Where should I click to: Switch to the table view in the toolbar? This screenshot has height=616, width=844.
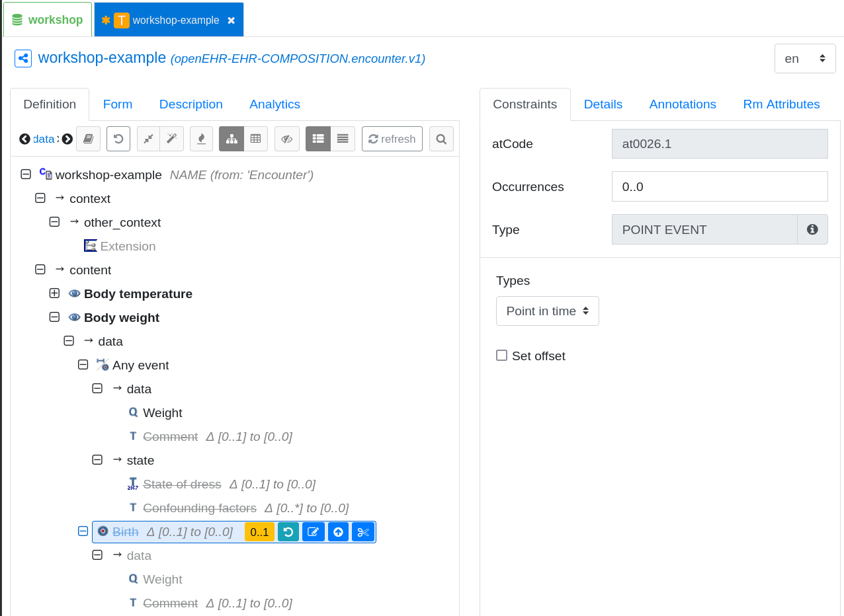pyautogui.click(x=256, y=139)
